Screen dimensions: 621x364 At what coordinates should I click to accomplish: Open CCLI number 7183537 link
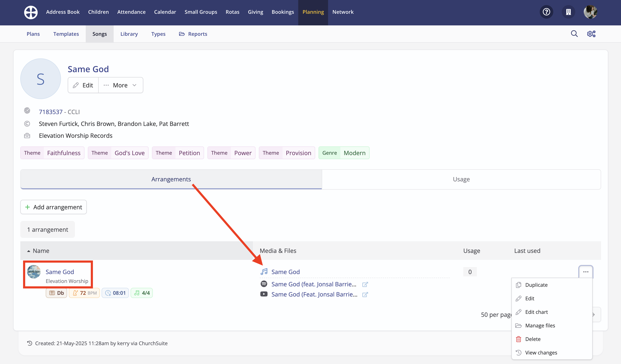51,112
